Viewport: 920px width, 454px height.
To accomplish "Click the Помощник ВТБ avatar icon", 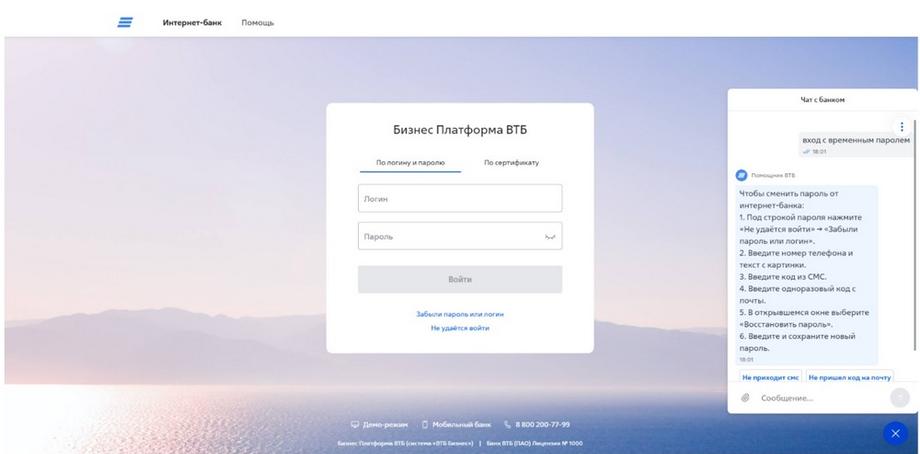I will coord(742,175).
